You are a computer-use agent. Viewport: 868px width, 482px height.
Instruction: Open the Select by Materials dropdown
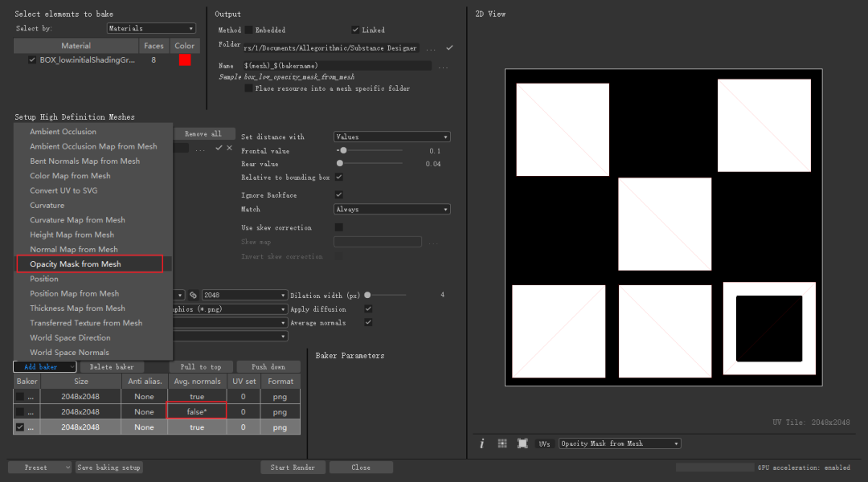[x=151, y=28]
